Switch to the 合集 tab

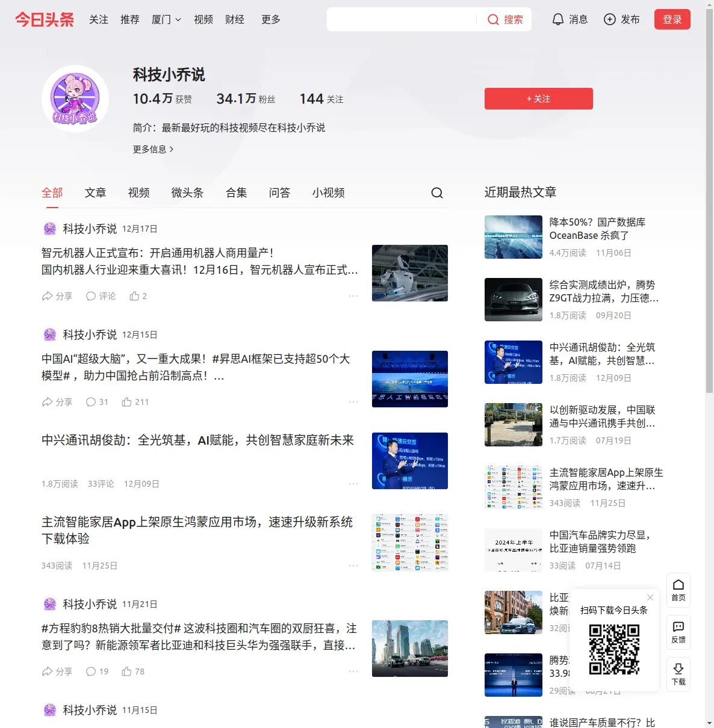(x=237, y=193)
